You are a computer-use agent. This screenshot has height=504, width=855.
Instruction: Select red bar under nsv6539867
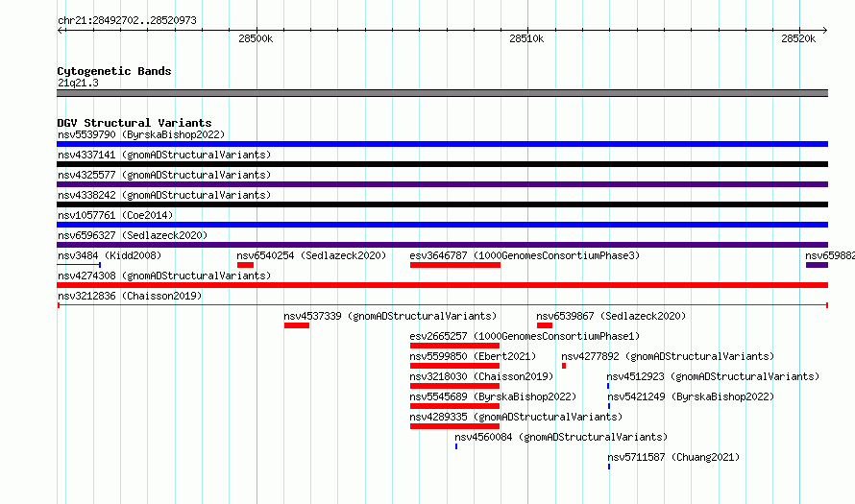pyautogui.click(x=545, y=325)
